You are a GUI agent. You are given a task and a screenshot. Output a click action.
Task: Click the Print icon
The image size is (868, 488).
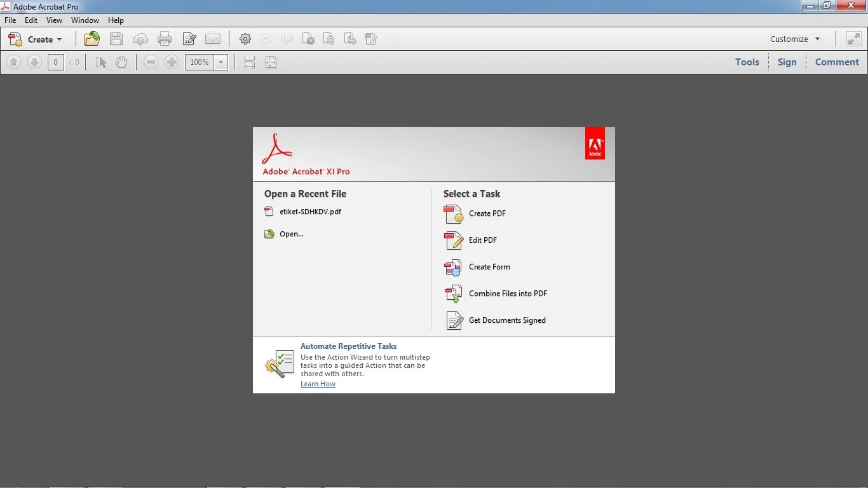(x=165, y=39)
